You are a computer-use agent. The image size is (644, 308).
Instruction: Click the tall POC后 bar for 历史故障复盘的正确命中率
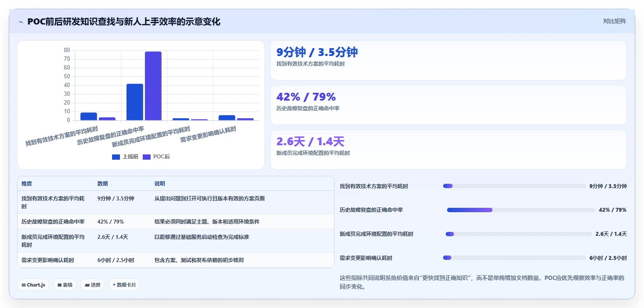click(153, 86)
